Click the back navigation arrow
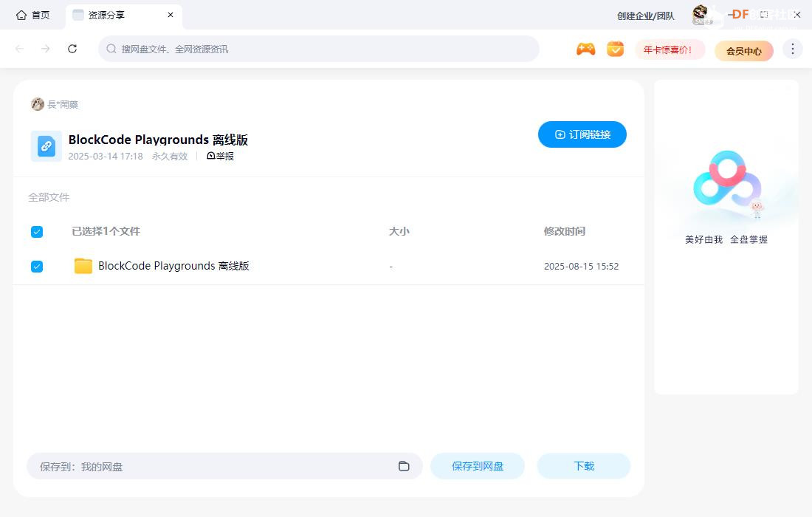 (20, 49)
